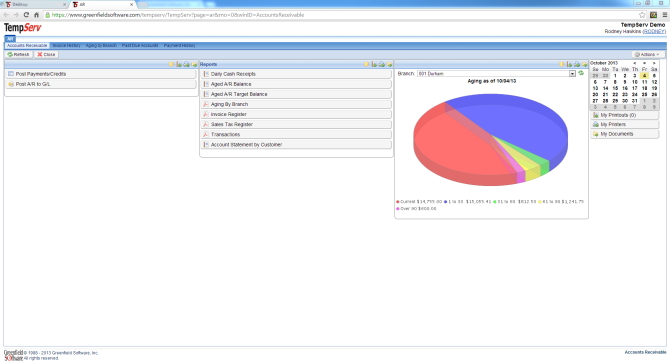Click the Refresh button
Viewport: 670px width, 362px height.
pos(18,54)
